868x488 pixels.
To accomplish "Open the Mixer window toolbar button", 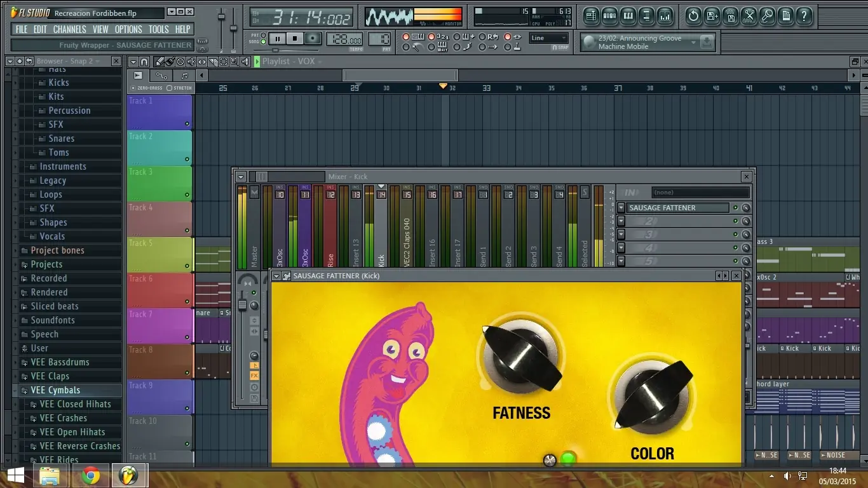I will 665,16.
